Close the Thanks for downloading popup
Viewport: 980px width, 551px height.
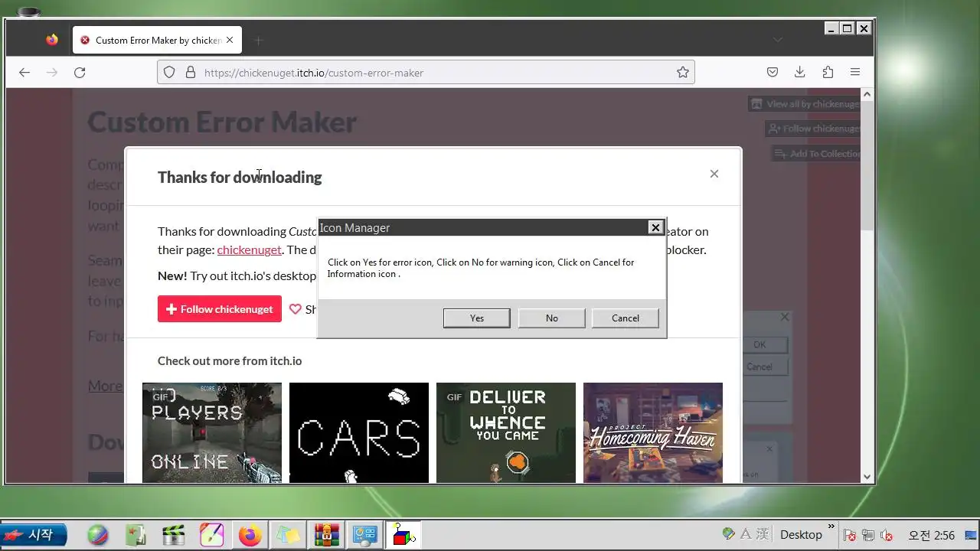(x=714, y=174)
